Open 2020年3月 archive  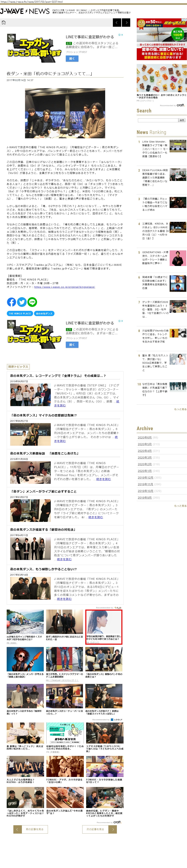[x=145, y=458]
